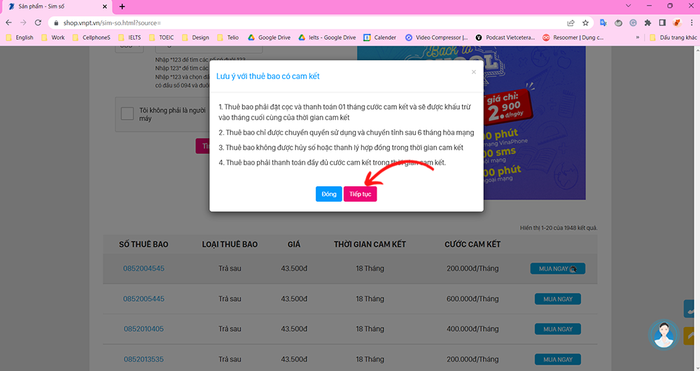The height and width of the screenshot is (371, 700).
Task: Open the IELTS bookmarks folder
Action: [130, 38]
